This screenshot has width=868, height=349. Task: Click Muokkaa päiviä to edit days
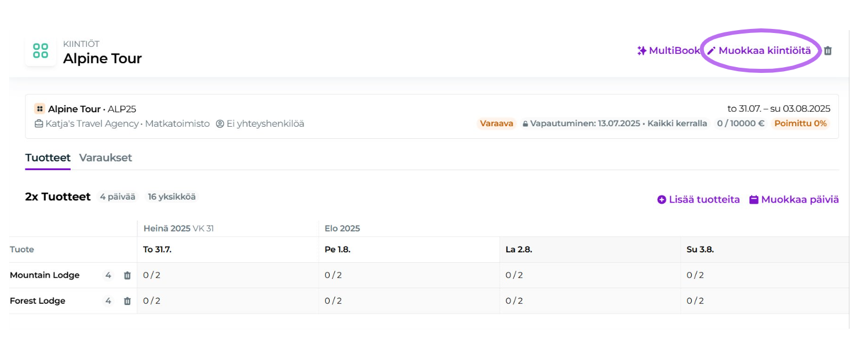point(794,200)
